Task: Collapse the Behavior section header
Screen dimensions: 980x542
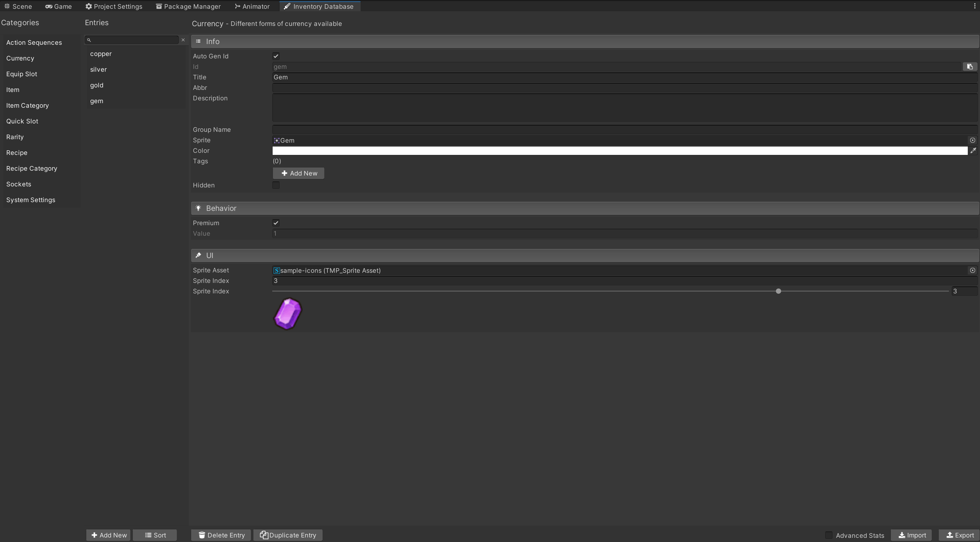Action: point(221,208)
